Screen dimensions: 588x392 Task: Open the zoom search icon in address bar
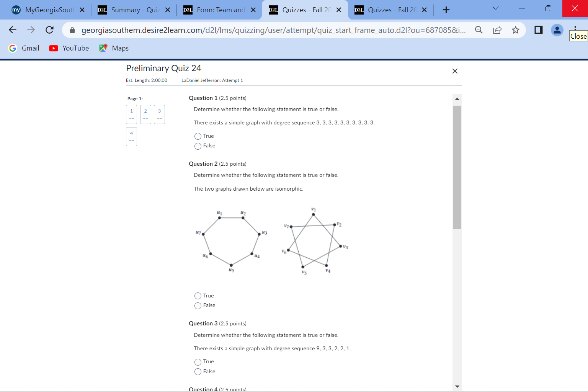coord(479,30)
